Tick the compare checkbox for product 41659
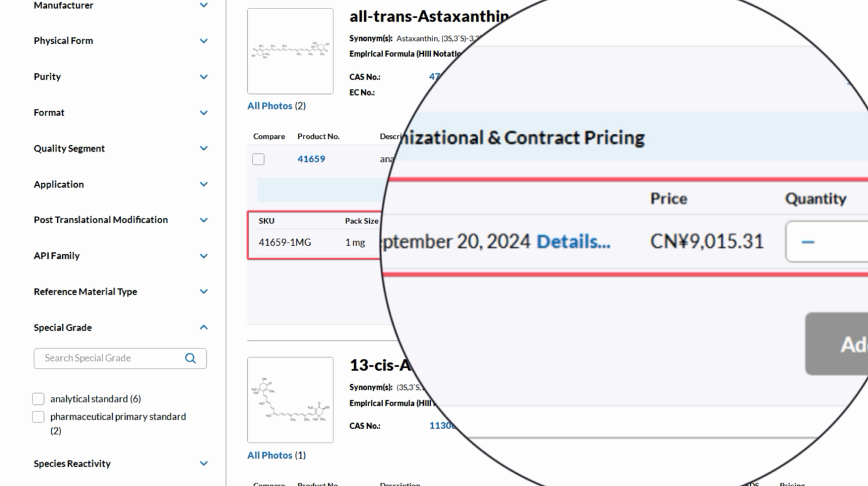 point(258,159)
